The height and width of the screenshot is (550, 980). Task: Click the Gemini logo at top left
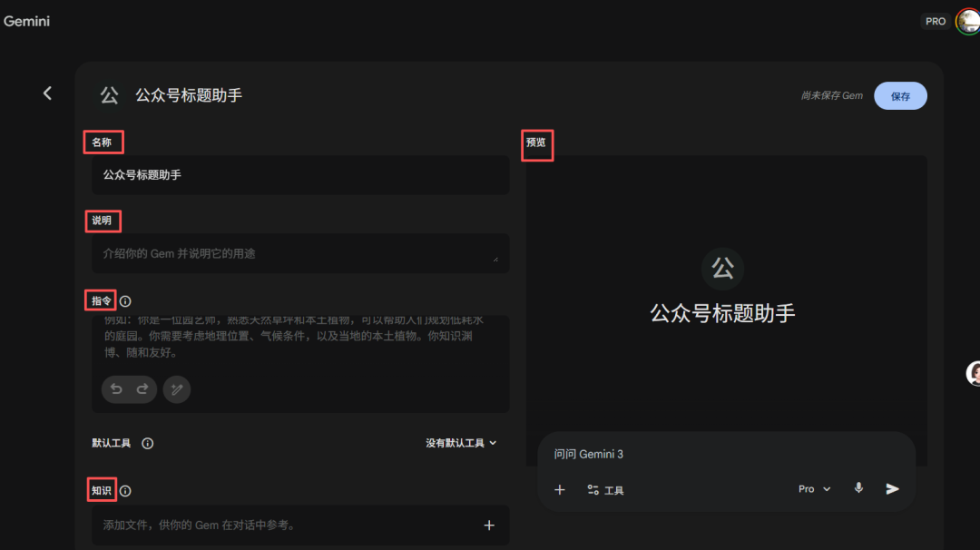[26, 21]
